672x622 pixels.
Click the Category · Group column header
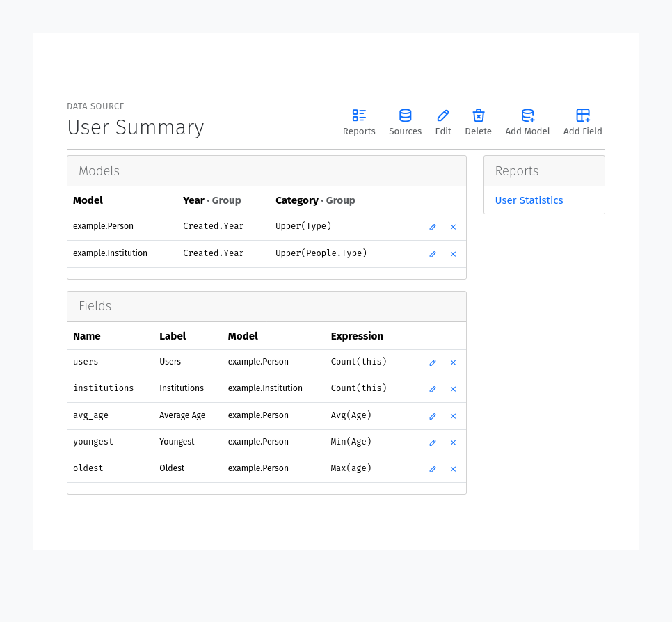point(315,200)
